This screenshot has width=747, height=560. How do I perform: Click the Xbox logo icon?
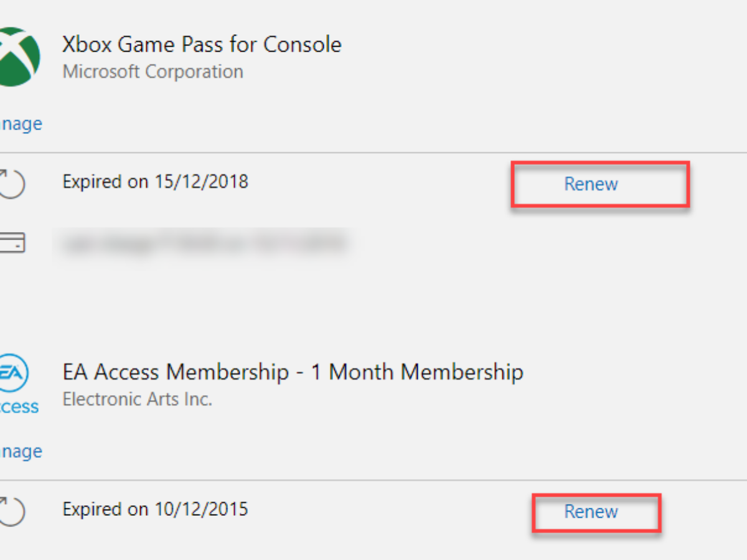[19, 57]
